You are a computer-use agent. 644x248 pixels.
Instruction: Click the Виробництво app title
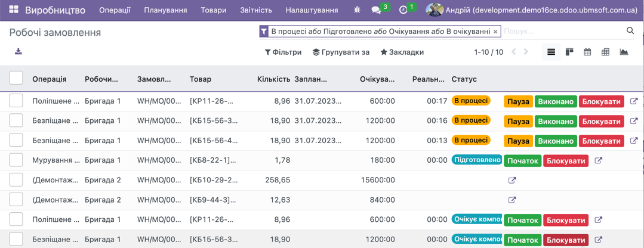click(56, 10)
